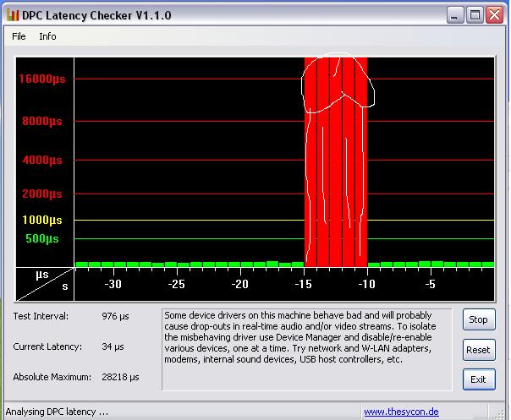Click the -30 seconds time axis marker

tap(113, 284)
